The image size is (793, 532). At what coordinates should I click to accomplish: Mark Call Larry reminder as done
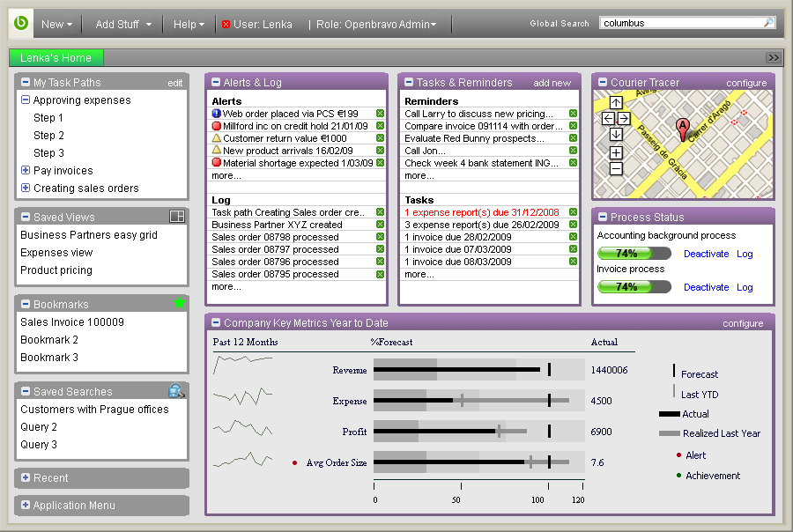[573, 114]
